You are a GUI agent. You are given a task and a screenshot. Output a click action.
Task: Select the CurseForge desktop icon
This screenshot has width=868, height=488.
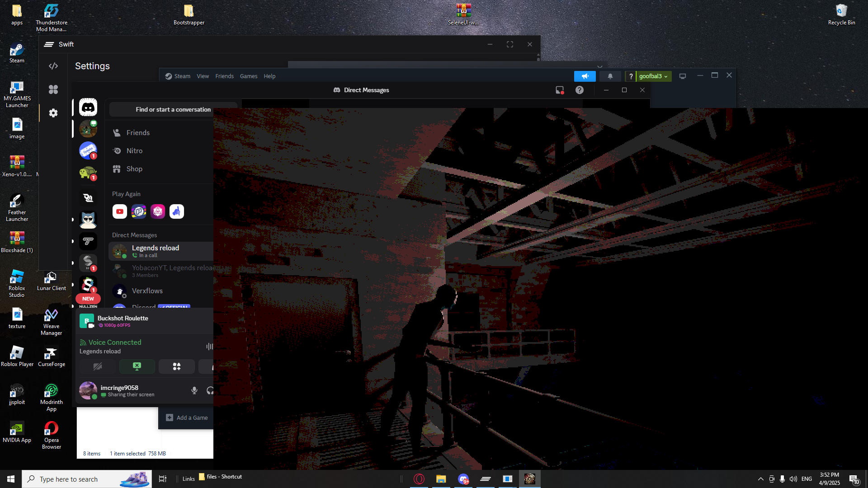(x=52, y=356)
